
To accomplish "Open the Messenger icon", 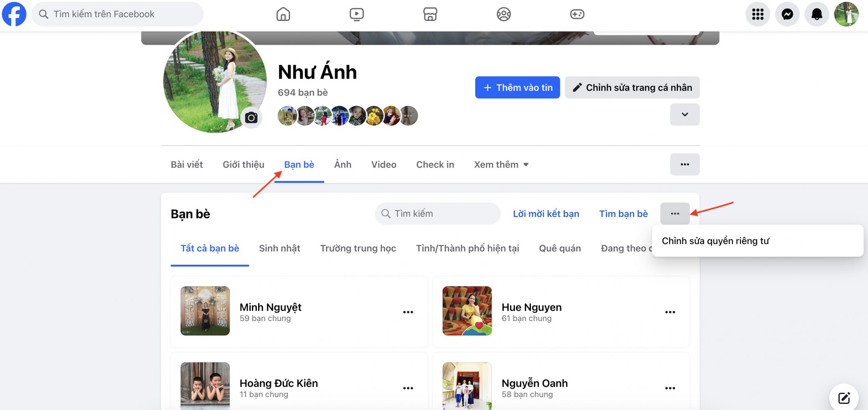I will 787,14.
